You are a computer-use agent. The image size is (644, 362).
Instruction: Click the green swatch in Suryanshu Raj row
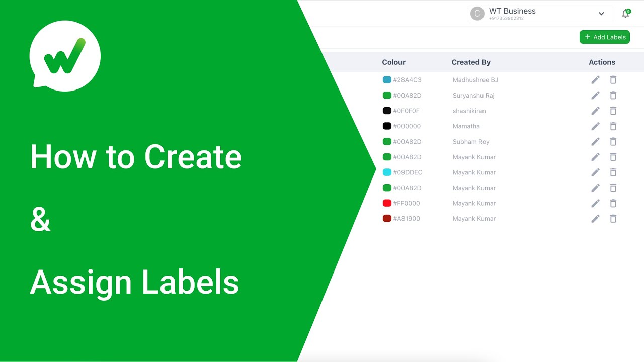click(x=387, y=96)
